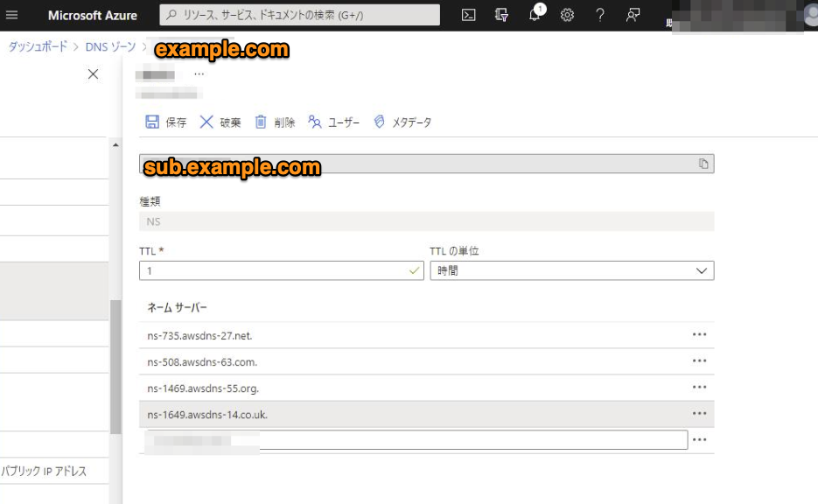Copy the record name to clipboard
Screen dimensions: 818x504
tap(703, 164)
